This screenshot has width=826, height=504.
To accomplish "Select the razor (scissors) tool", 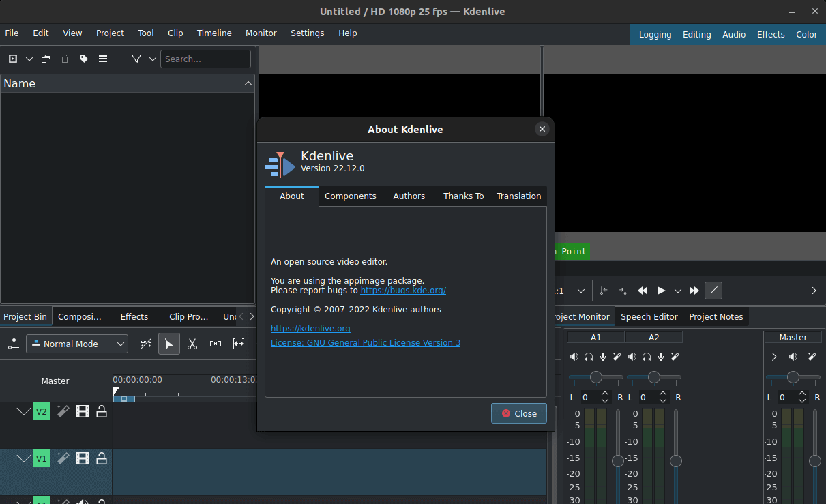I will point(192,344).
